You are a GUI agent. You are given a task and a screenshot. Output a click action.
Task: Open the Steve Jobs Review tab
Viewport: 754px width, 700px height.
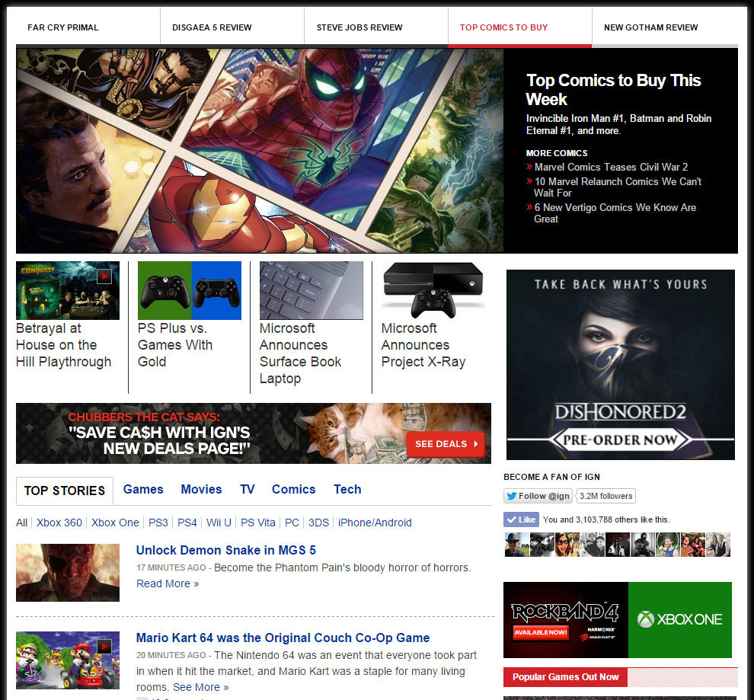pyautogui.click(x=359, y=27)
